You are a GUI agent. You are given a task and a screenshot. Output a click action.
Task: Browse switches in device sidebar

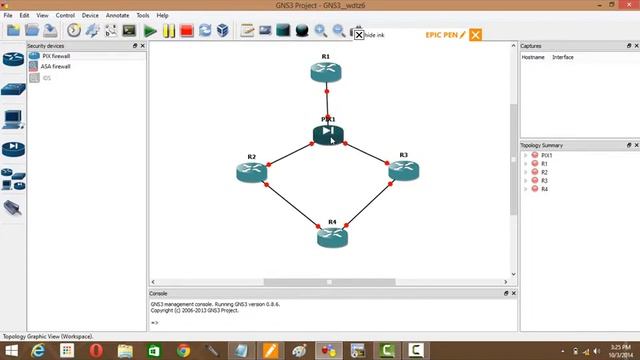[13, 89]
